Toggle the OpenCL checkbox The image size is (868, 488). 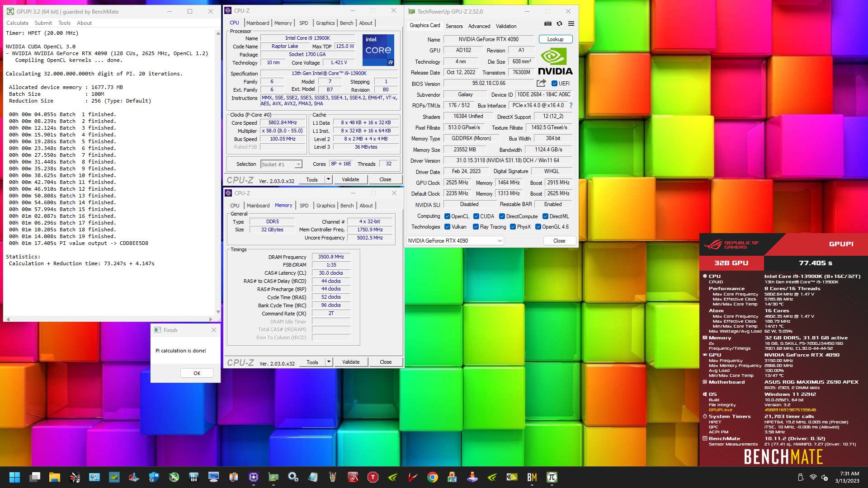tap(447, 216)
